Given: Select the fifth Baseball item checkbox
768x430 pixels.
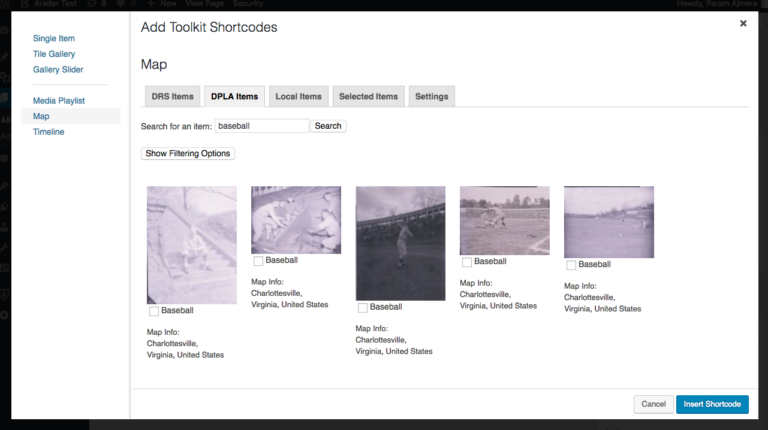Looking at the screenshot, I should tap(571, 265).
